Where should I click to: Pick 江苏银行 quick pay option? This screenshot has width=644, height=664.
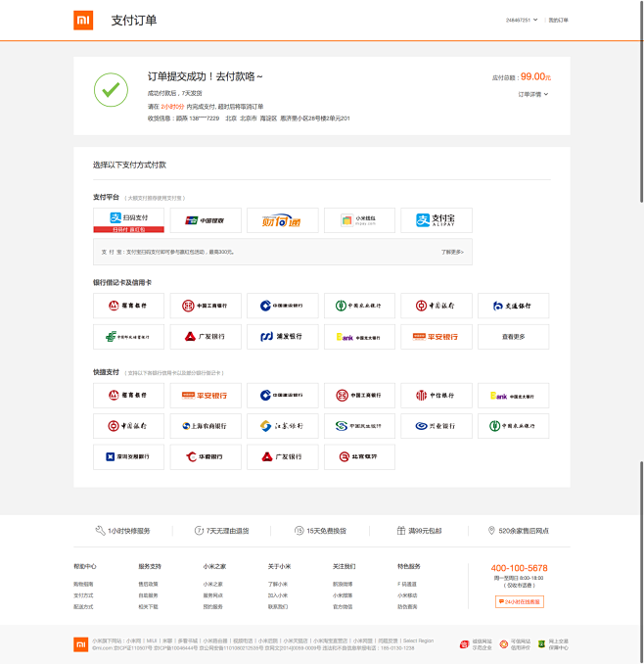[283, 426]
